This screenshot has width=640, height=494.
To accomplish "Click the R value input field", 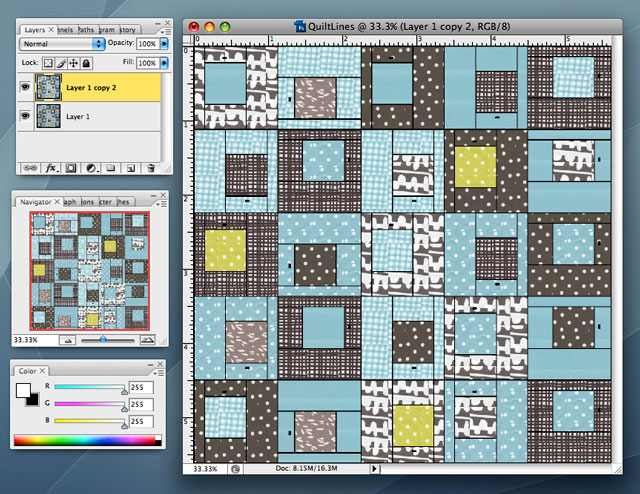I will pos(143,388).
